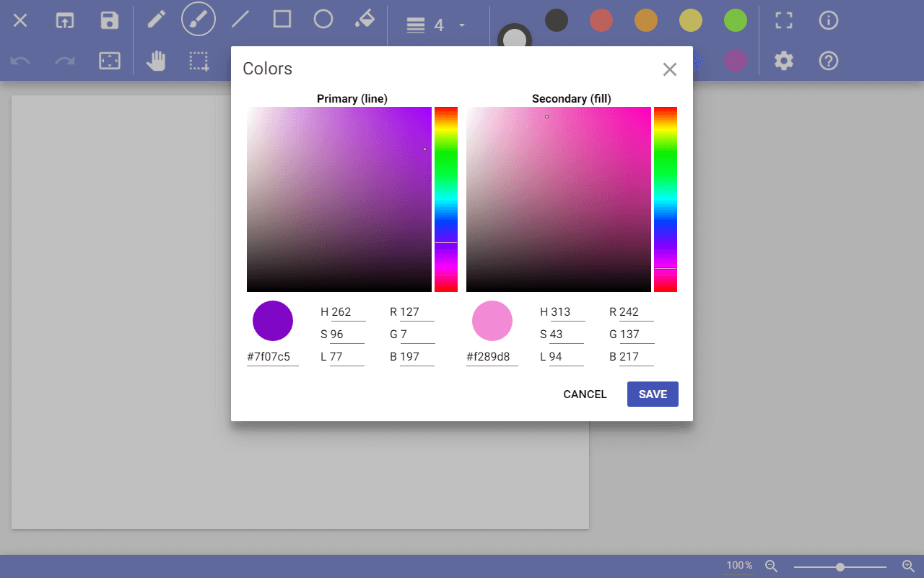924x578 pixels.
Task: Select the Pencil tool
Action: point(157,20)
